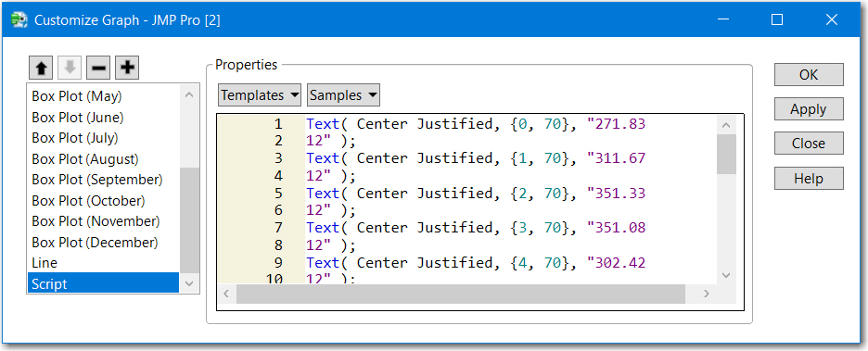868x351 pixels.
Task: Open the Samples dropdown
Action: [343, 95]
